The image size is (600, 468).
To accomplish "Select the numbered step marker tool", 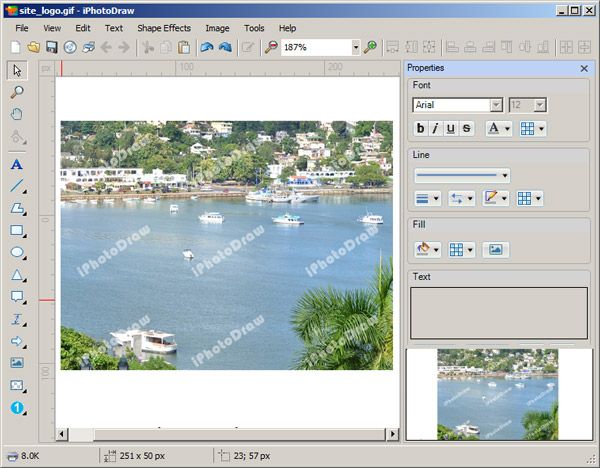I will 17,408.
